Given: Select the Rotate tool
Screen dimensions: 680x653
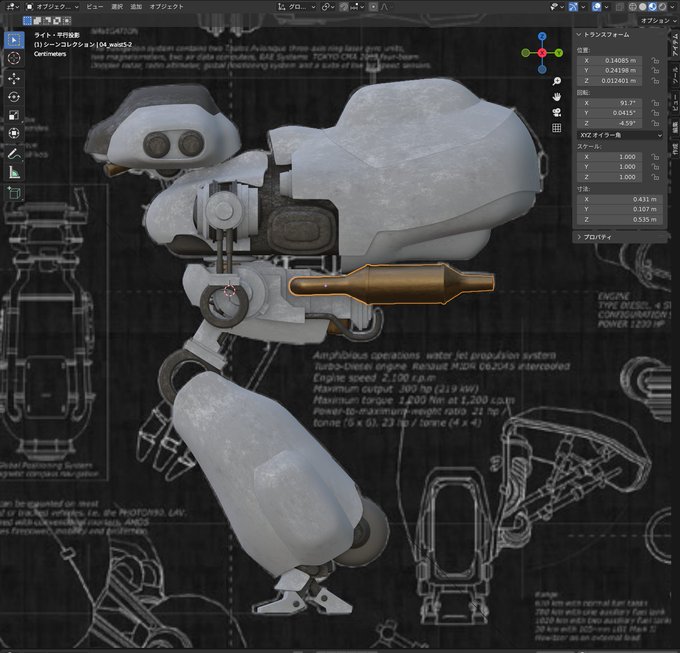Looking at the screenshot, I should 14,97.
